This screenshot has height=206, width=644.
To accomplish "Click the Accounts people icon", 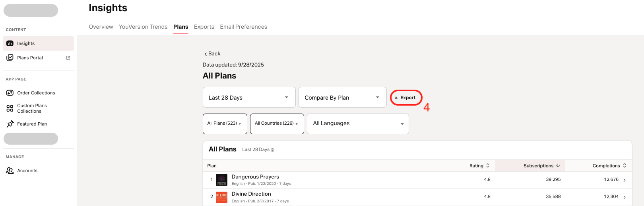I will tap(10, 171).
